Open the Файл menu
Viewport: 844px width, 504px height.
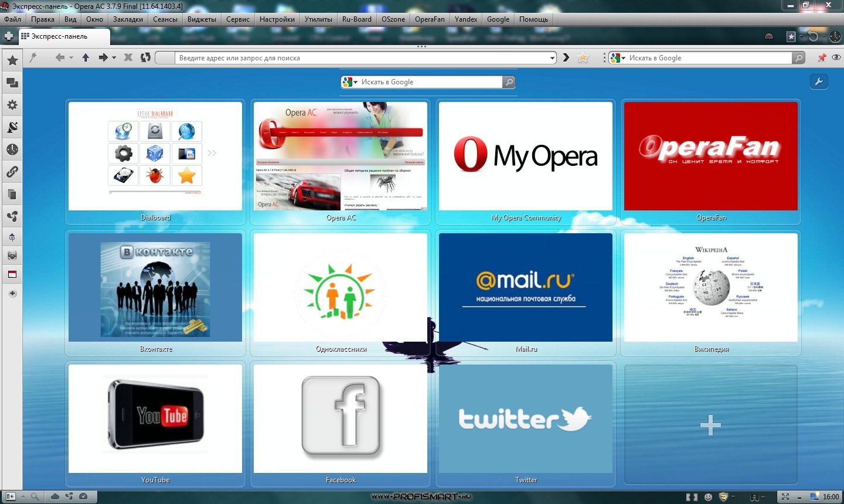[13, 19]
